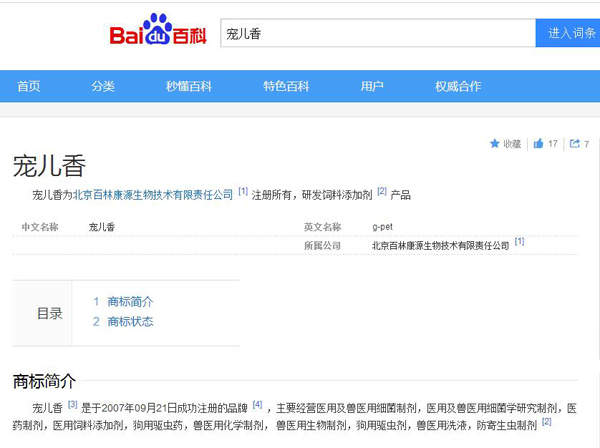Open the 首页 navigation tab
The height and width of the screenshot is (448, 600).
29,86
